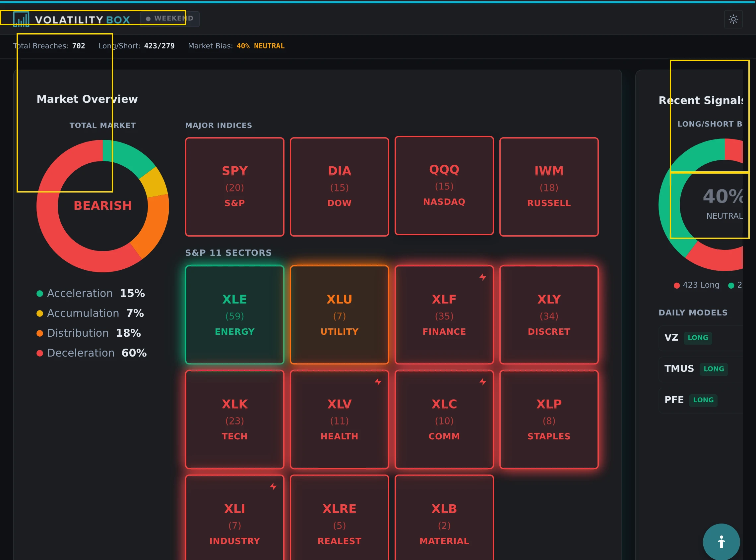Click the Volatility Box bar-chart logo icon

click(x=21, y=19)
